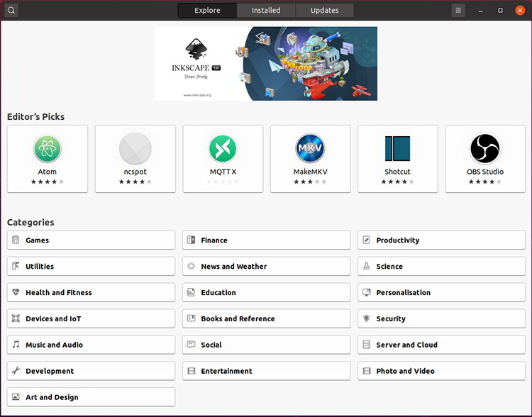The width and height of the screenshot is (532, 417).
Task: Open the search magnifier button
Action: click(x=11, y=10)
